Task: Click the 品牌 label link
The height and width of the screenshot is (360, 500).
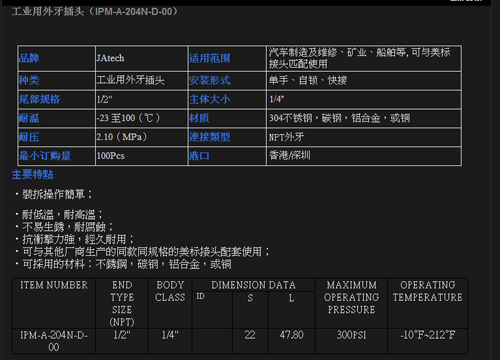Action: (29, 58)
